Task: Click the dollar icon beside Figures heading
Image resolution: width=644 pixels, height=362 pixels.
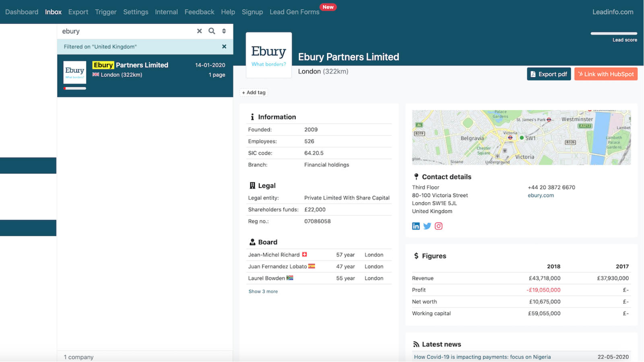Action: [x=415, y=255]
